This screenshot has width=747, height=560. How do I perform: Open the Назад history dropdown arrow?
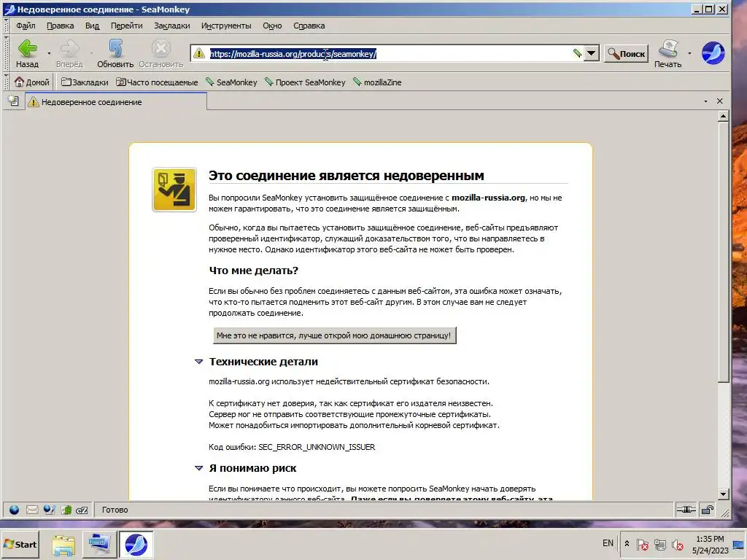click(49, 52)
